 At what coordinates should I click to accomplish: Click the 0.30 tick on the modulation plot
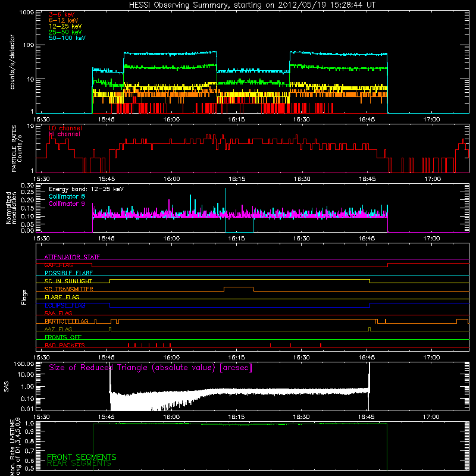[x=27, y=186]
